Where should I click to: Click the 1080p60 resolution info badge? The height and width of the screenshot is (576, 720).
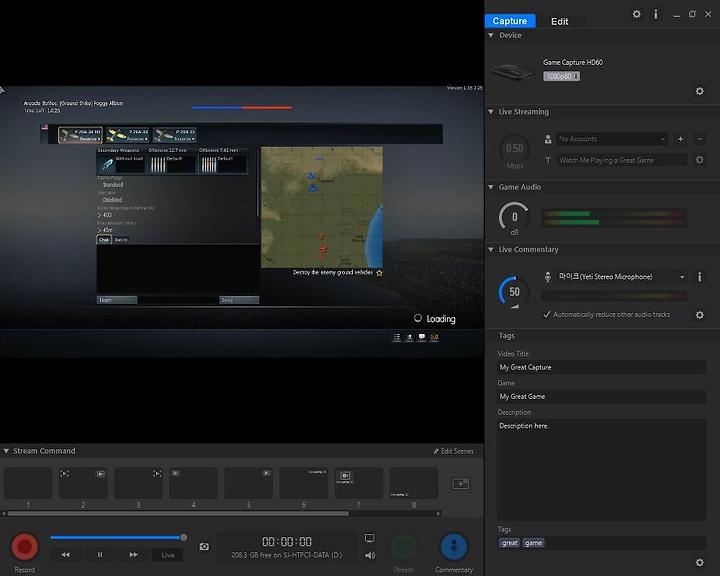click(x=561, y=76)
